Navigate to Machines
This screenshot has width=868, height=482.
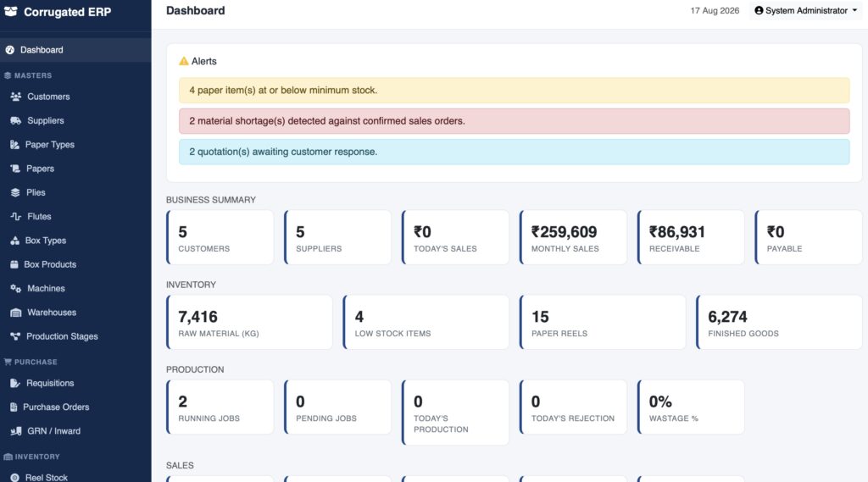pyautogui.click(x=75, y=289)
